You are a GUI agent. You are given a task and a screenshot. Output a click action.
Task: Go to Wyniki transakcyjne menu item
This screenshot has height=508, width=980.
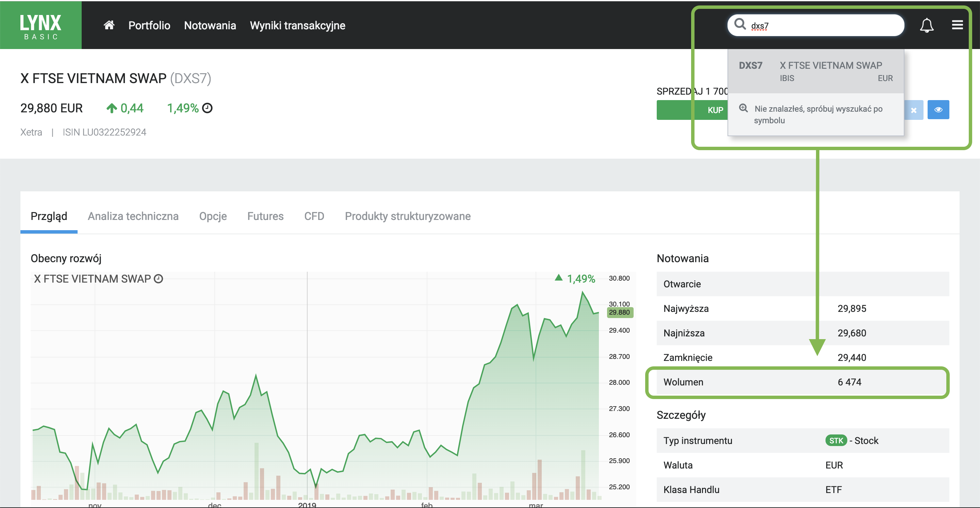[x=297, y=26]
